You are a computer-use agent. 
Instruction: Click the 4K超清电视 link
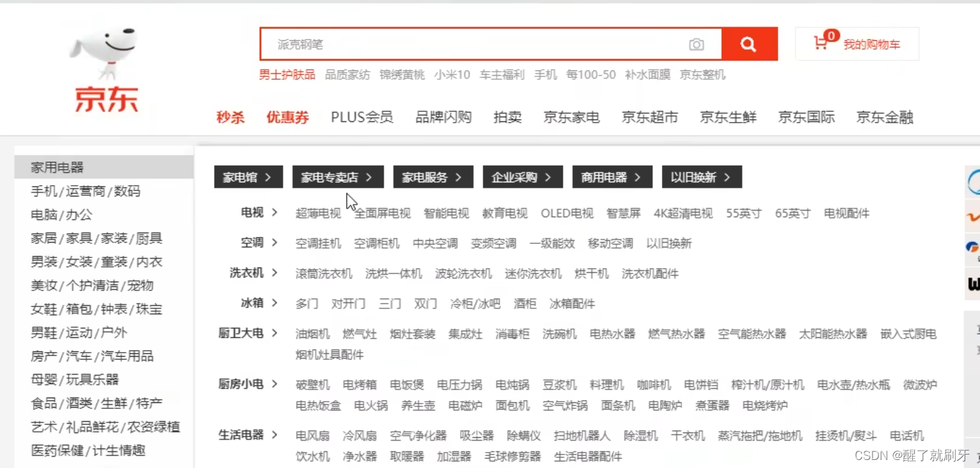(683, 213)
